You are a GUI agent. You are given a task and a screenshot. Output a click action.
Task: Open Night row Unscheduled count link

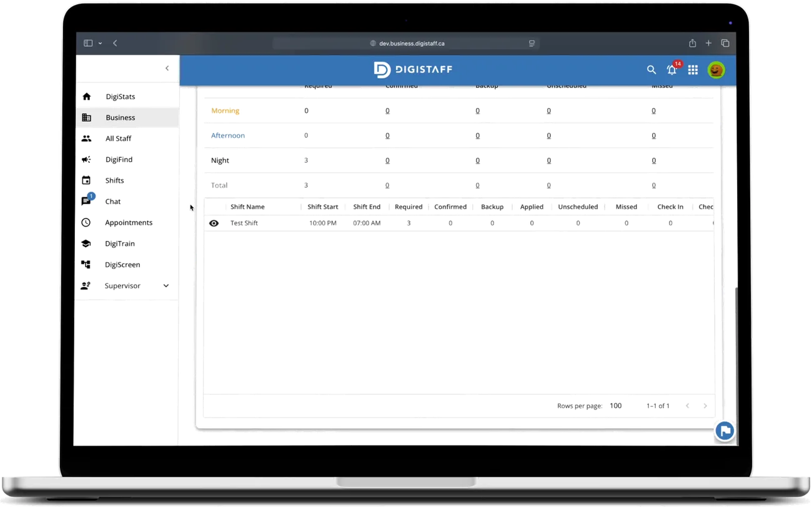(549, 160)
